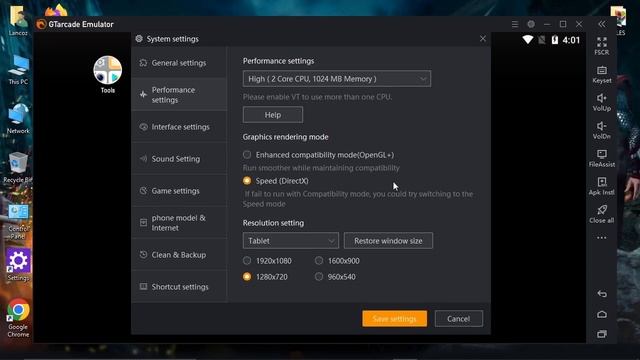Click the battery status icon
Screen dimensions: 640x360
(x=555, y=40)
